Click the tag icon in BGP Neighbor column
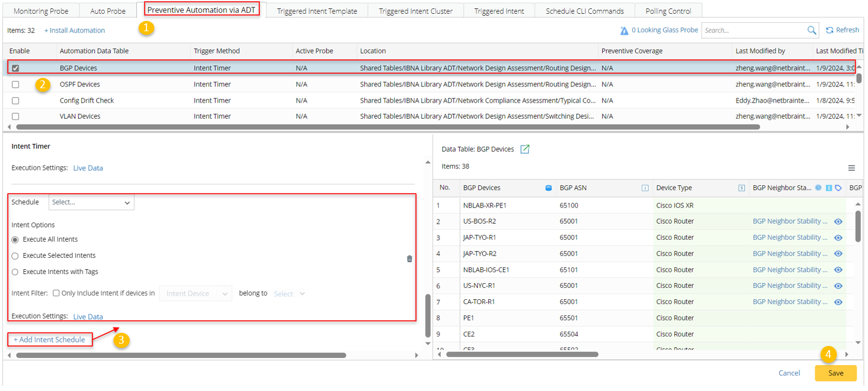Image resolution: width=868 pixels, height=391 pixels. 838,188
